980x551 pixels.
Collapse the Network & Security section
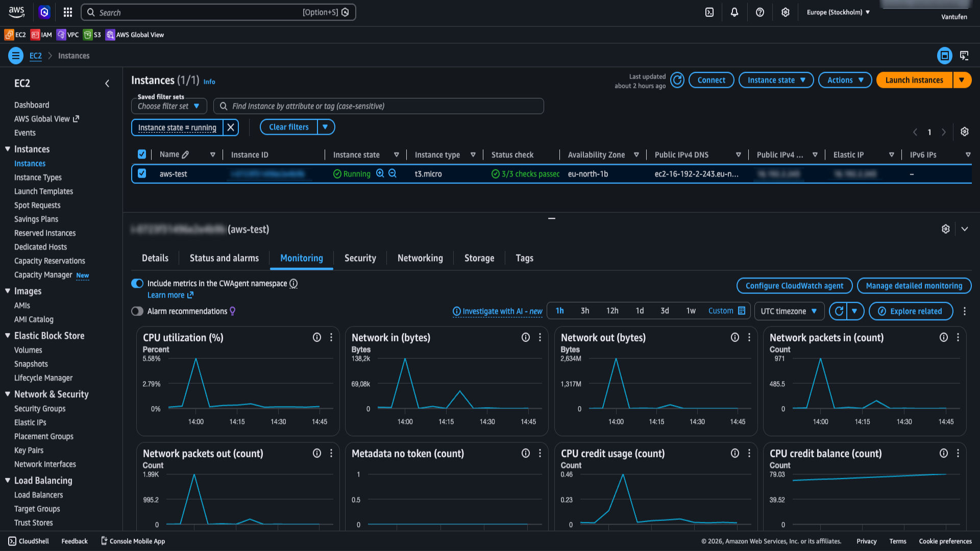click(8, 394)
